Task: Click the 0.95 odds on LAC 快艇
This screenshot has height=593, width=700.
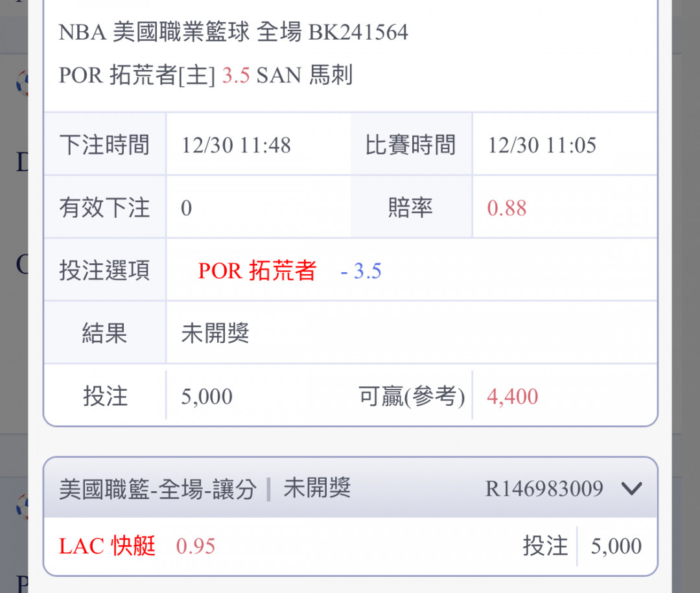Action: click(x=196, y=546)
